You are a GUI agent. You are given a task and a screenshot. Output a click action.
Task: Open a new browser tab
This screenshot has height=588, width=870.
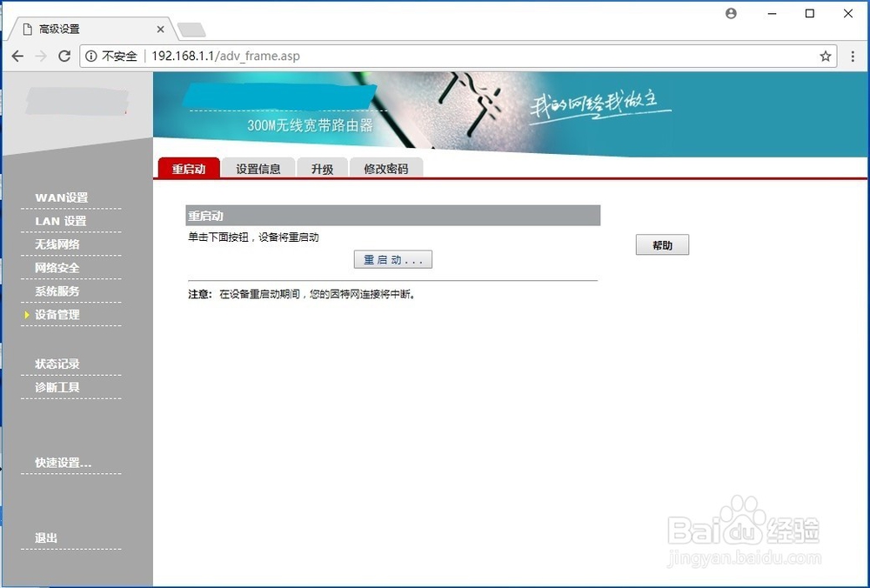pyautogui.click(x=191, y=29)
